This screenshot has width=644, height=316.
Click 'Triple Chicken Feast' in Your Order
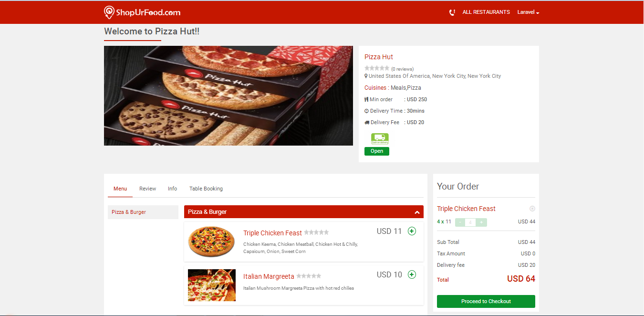click(x=466, y=209)
